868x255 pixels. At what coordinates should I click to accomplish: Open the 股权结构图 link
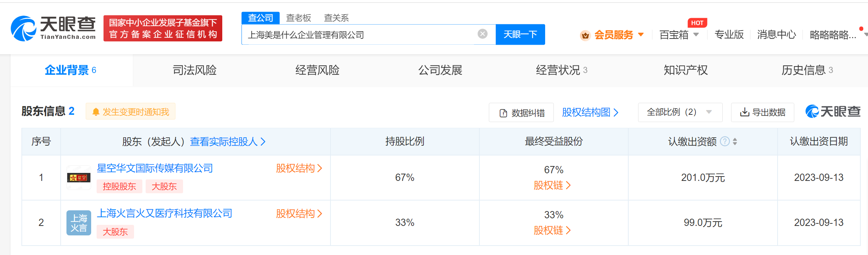point(590,112)
